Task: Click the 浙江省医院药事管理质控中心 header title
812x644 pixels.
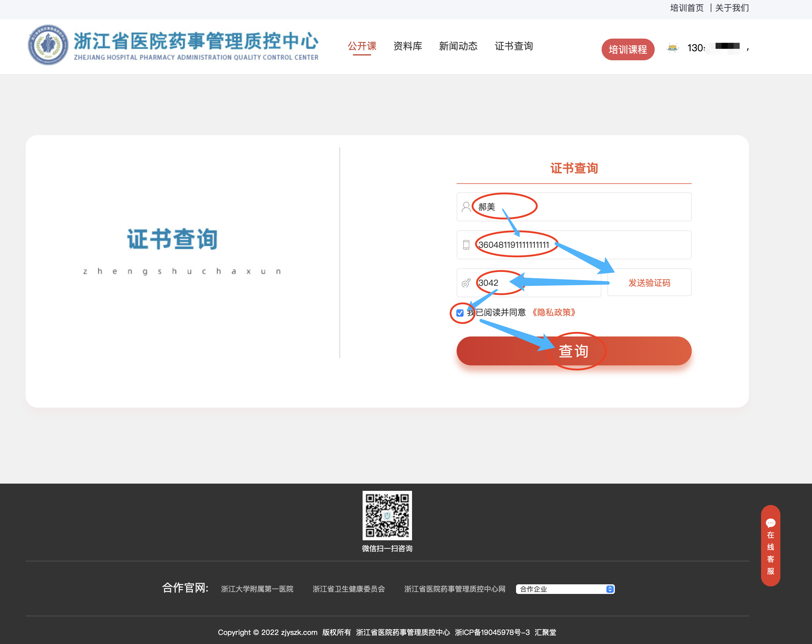Action: (196, 41)
